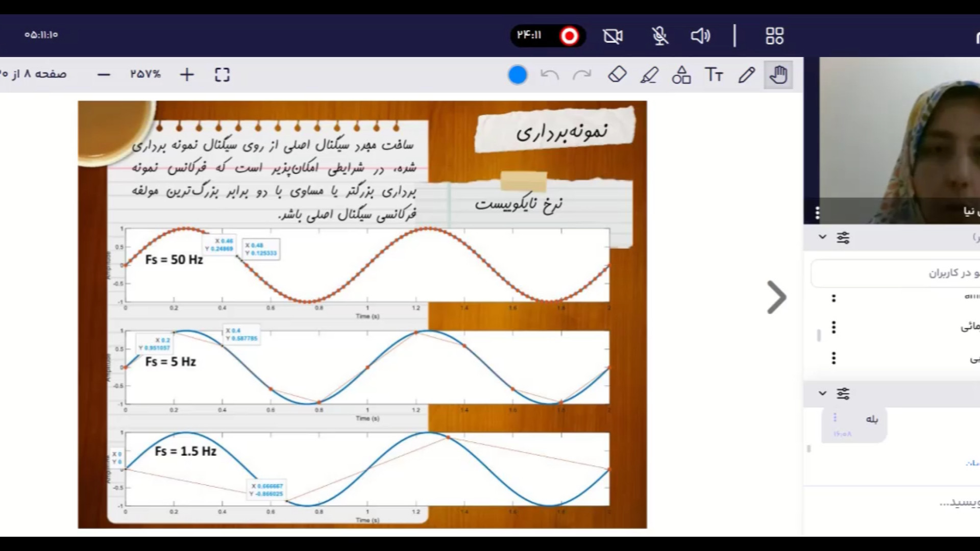This screenshot has height=551, width=980.
Task: Go to the next slide
Action: point(776,297)
